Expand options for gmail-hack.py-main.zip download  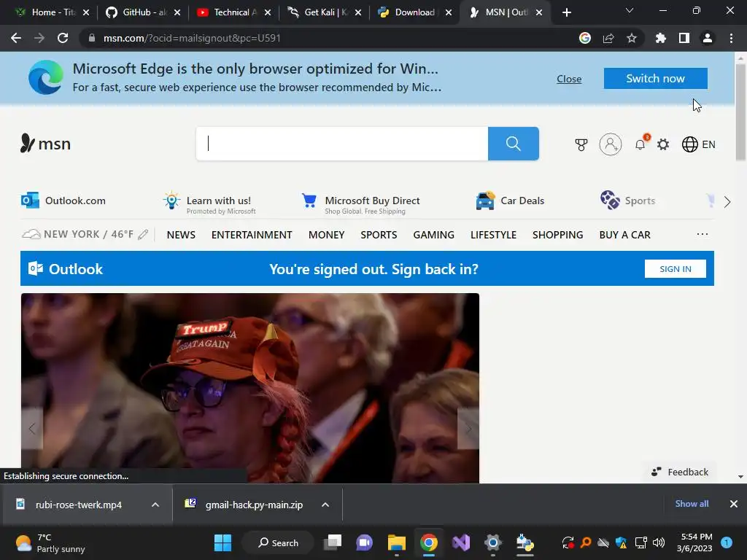pyautogui.click(x=325, y=505)
